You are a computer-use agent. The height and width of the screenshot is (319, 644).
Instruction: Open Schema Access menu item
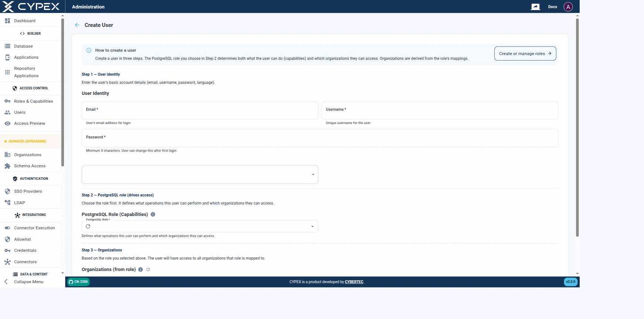click(x=31, y=166)
